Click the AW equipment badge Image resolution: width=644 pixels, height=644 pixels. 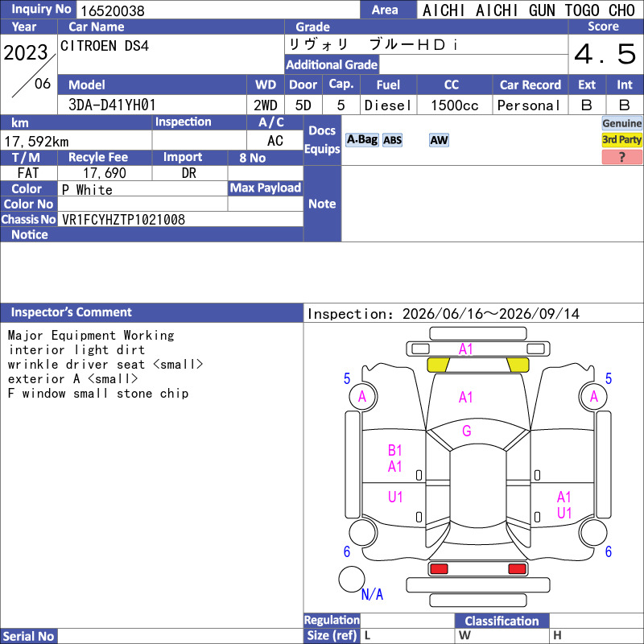click(x=439, y=140)
